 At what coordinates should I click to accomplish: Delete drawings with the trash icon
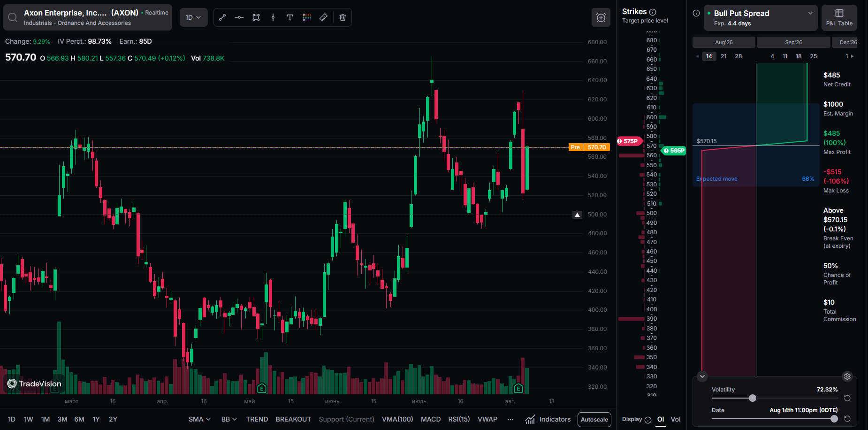343,17
